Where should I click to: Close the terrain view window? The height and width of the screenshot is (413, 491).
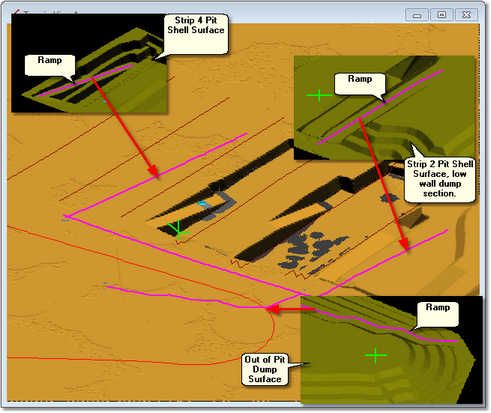(x=466, y=15)
